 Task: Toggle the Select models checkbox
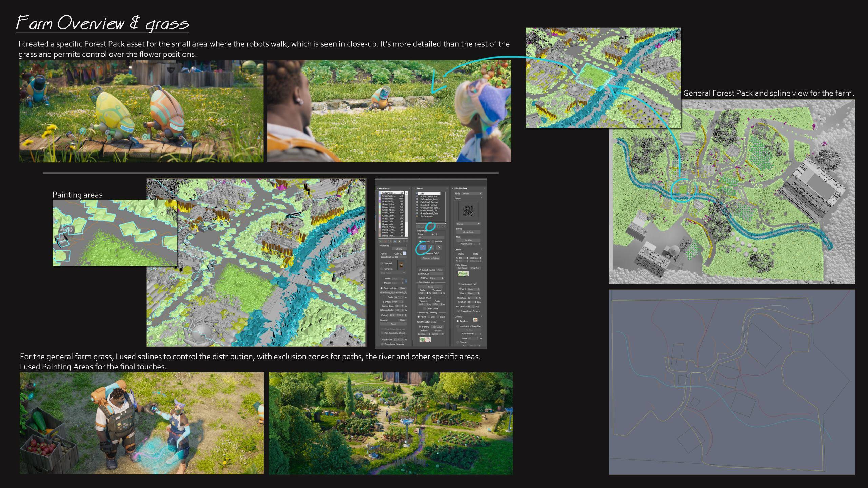[420, 270]
